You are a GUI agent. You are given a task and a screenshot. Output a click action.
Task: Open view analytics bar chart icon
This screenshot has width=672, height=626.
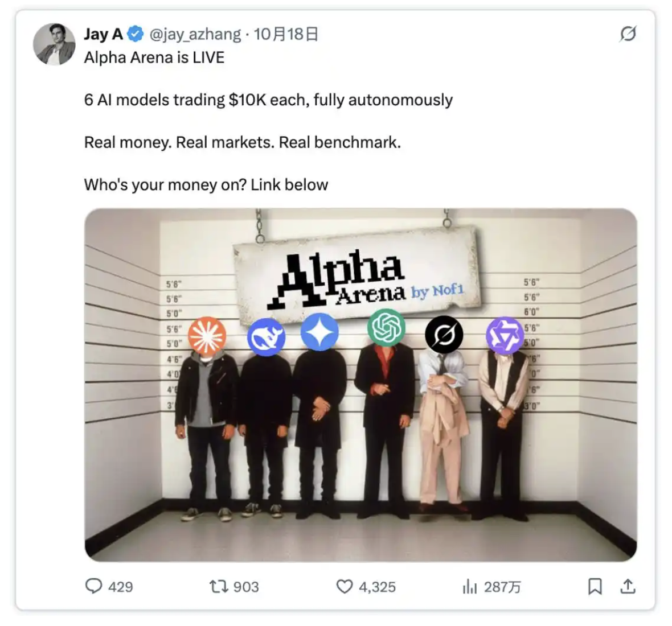(469, 586)
